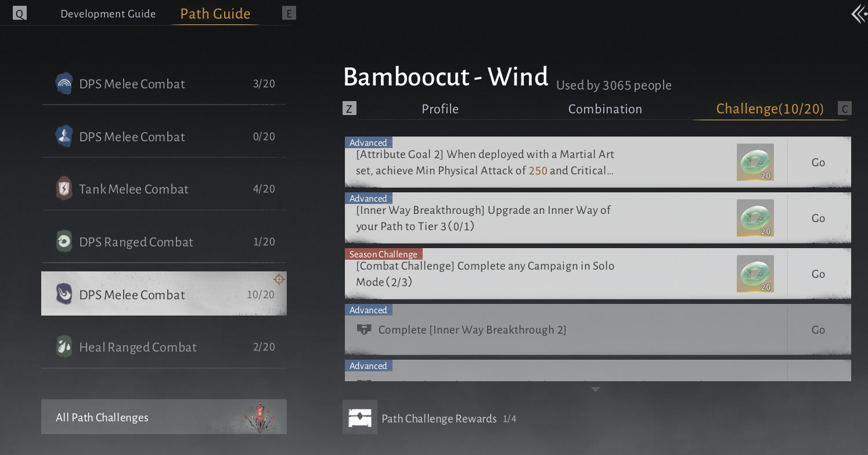This screenshot has height=455, width=868.
Task: Click the "Used by 3065 people" text
Action: [x=614, y=85]
